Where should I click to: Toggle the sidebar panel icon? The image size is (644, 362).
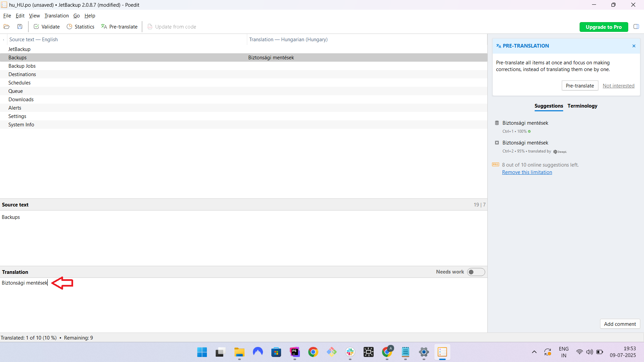point(636,27)
